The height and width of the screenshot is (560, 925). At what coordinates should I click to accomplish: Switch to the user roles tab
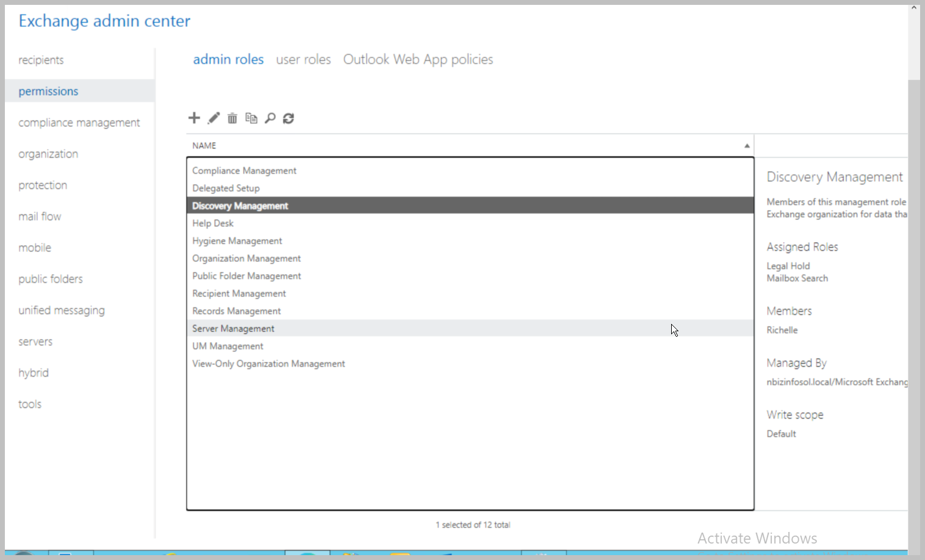coord(303,59)
